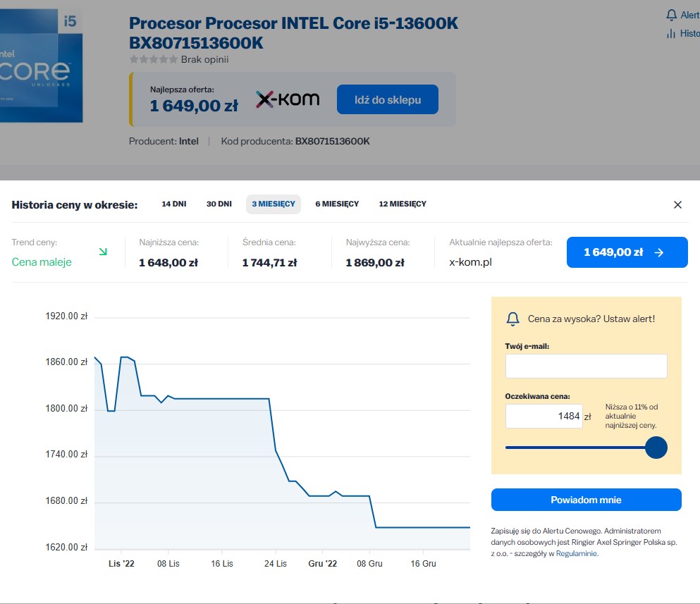This screenshot has height=604, width=700.
Task: Click the 24 Lis date label on chart
Action: point(276,563)
